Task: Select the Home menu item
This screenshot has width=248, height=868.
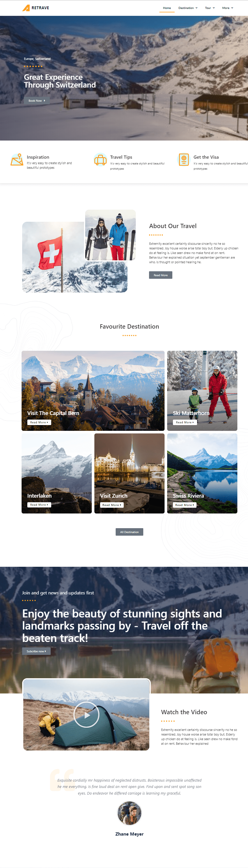Action: point(167,8)
